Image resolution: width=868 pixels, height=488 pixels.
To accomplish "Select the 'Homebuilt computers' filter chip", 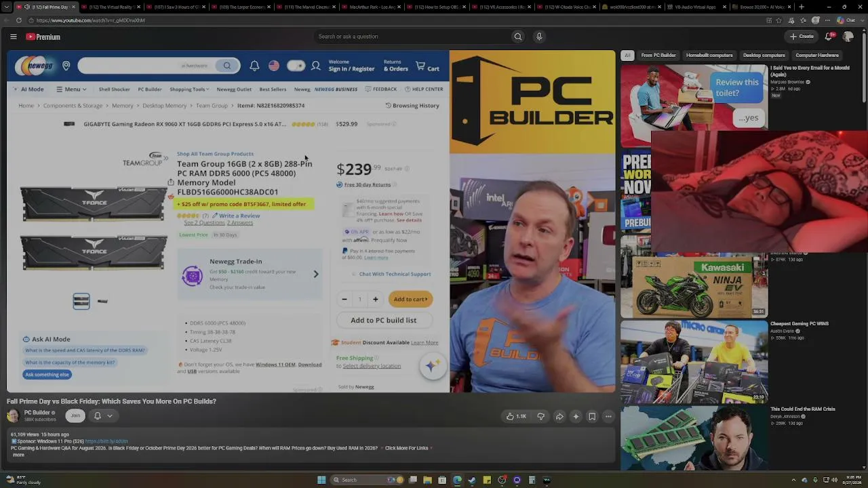I will (x=709, y=56).
